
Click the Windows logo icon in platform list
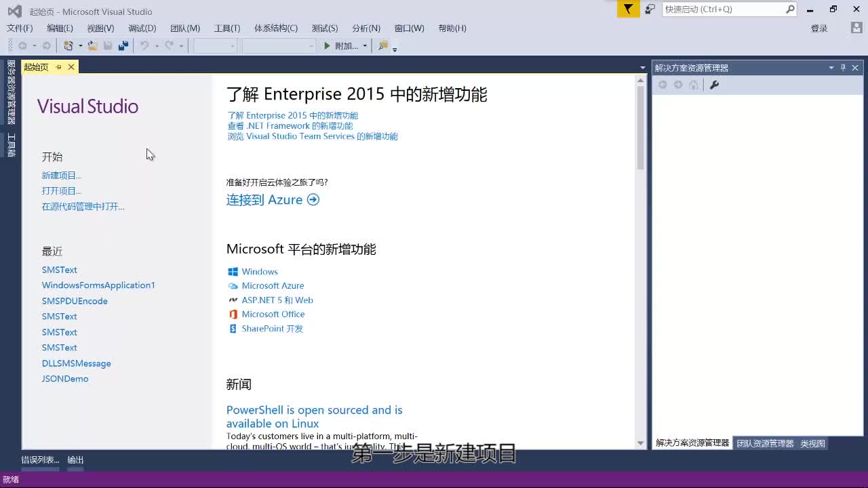click(233, 271)
